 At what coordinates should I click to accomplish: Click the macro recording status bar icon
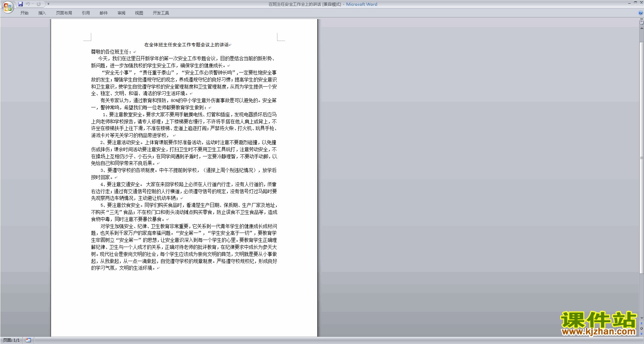pyautogui.click(x=29, y=340)
